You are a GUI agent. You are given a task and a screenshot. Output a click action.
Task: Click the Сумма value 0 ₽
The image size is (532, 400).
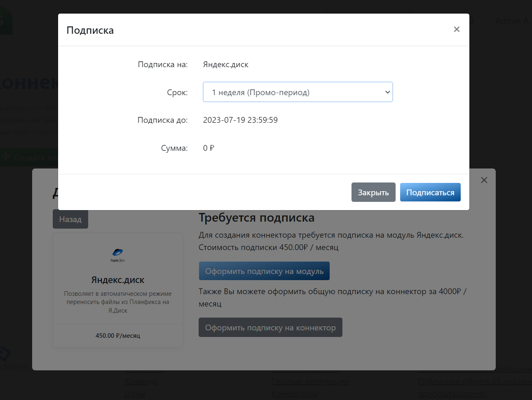coord(209,148)
